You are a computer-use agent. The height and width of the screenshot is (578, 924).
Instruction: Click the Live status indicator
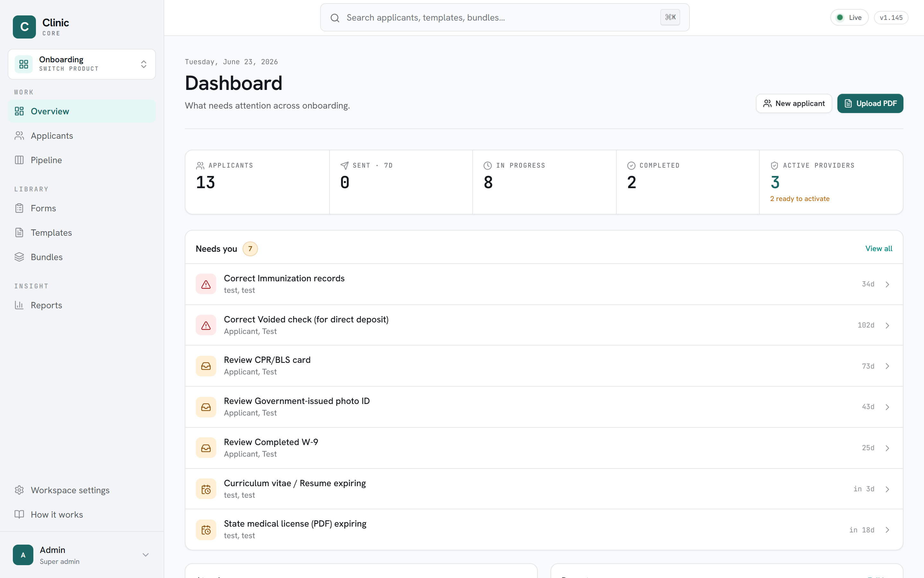[849, 18]
